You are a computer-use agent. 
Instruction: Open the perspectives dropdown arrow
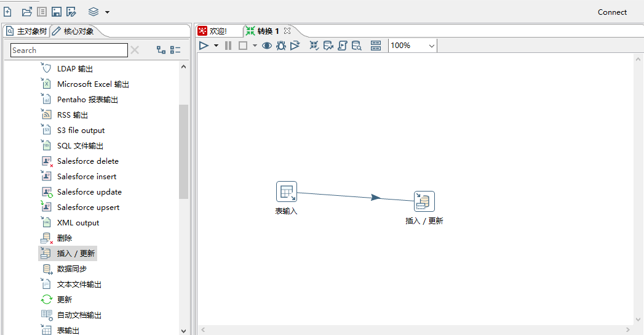pos(107,12)
